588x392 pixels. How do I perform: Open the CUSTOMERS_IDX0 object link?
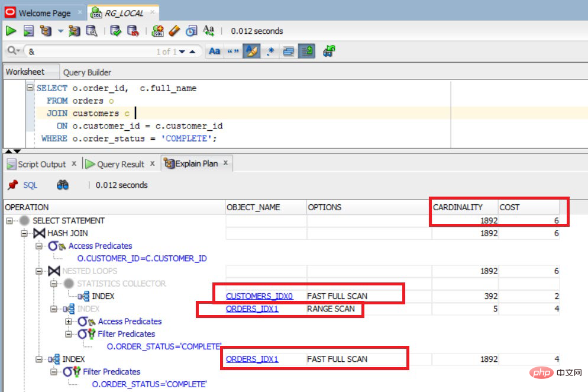259,296
